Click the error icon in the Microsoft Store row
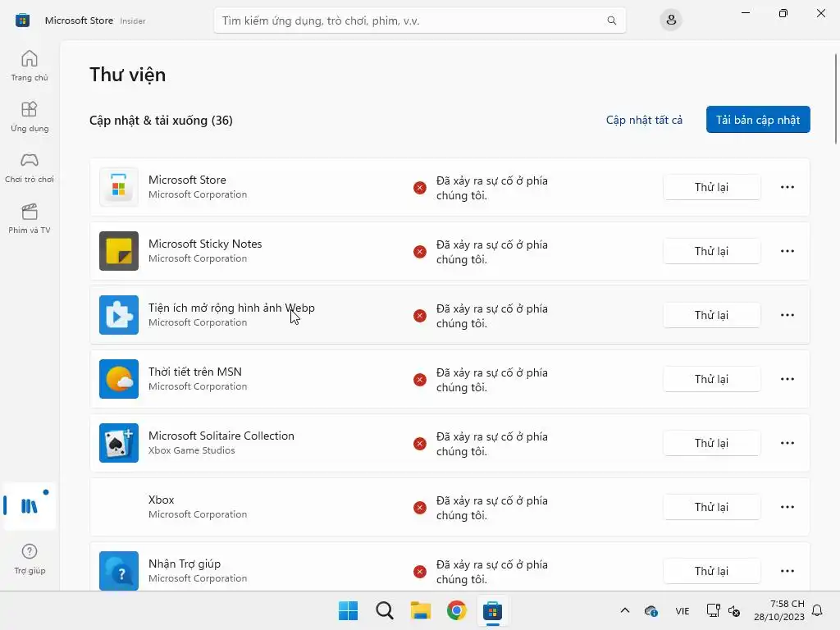This screenshot has height=630, width=840. pos(420,188)
